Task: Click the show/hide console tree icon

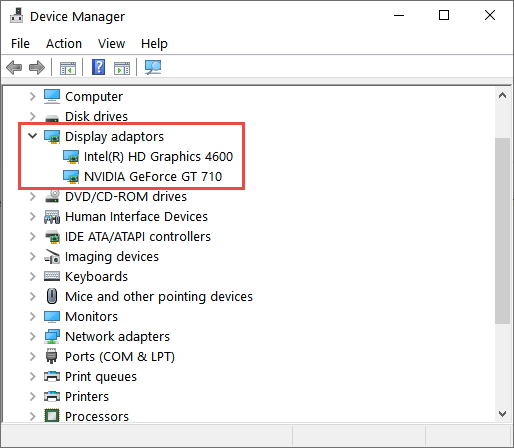Action: (68, 68)
